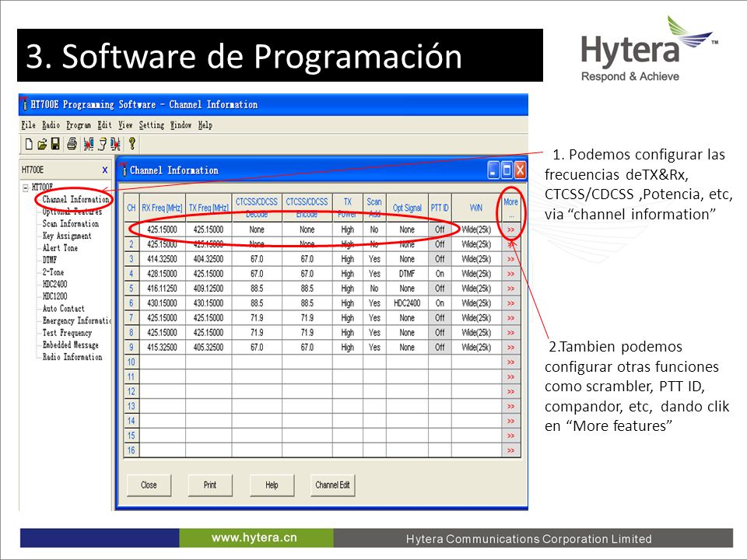Image resolution: width=747 pixels, height=560 pixels.
Task: Click the yellow question mark help icon
Action: 132,143
